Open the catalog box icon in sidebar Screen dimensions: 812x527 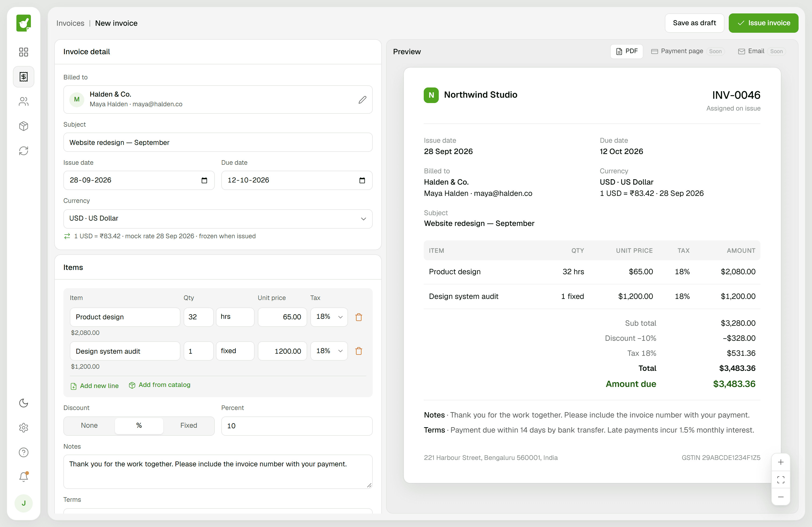click(x=24, y=126)
